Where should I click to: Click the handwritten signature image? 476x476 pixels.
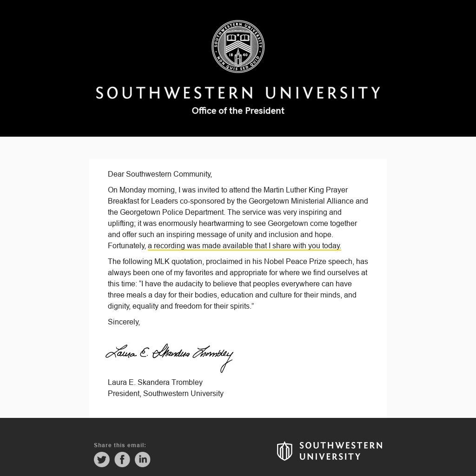[x=170, y=356]
